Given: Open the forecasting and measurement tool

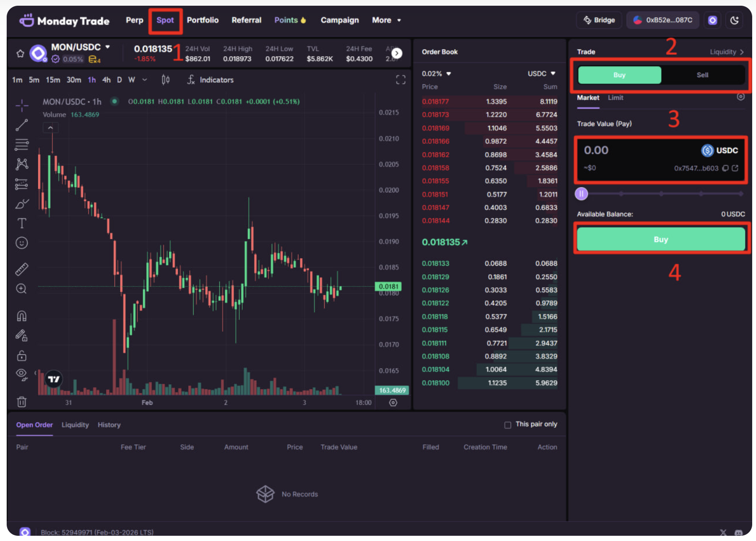Looking at the screenshot, I should click(22, 184).
